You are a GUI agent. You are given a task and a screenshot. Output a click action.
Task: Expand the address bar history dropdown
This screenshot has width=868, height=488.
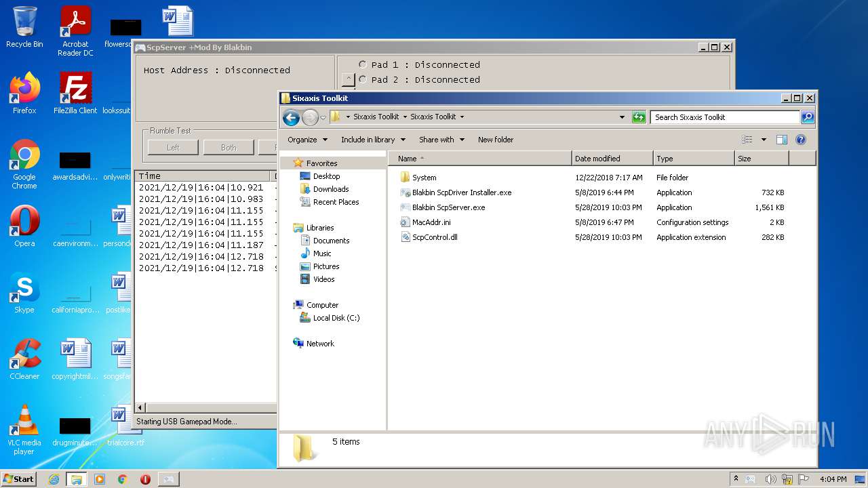click(622, 117)
